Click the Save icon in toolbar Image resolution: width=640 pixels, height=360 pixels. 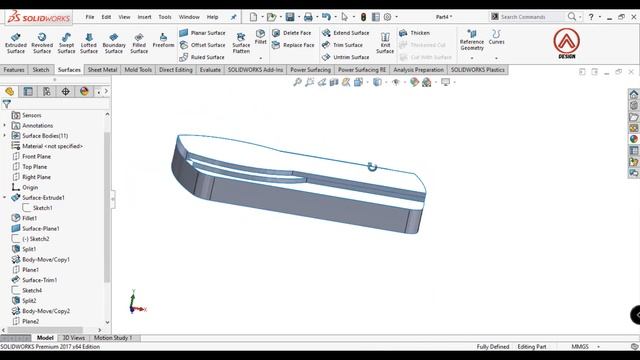pyautogui.click(x=290, y=17)
